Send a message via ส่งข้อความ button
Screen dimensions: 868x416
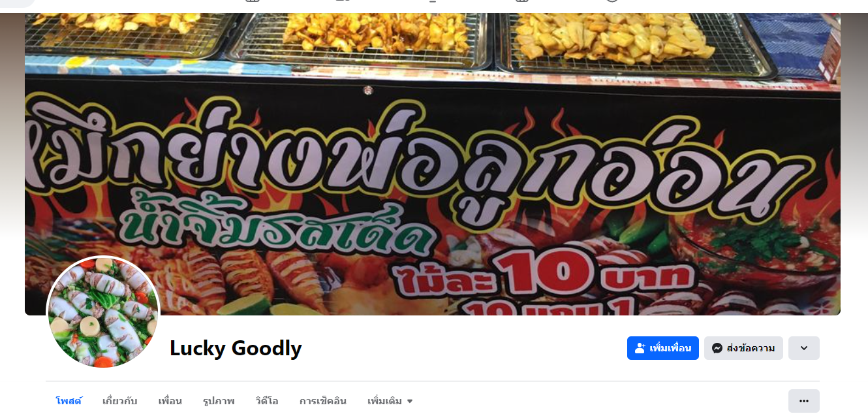(743, 348)
